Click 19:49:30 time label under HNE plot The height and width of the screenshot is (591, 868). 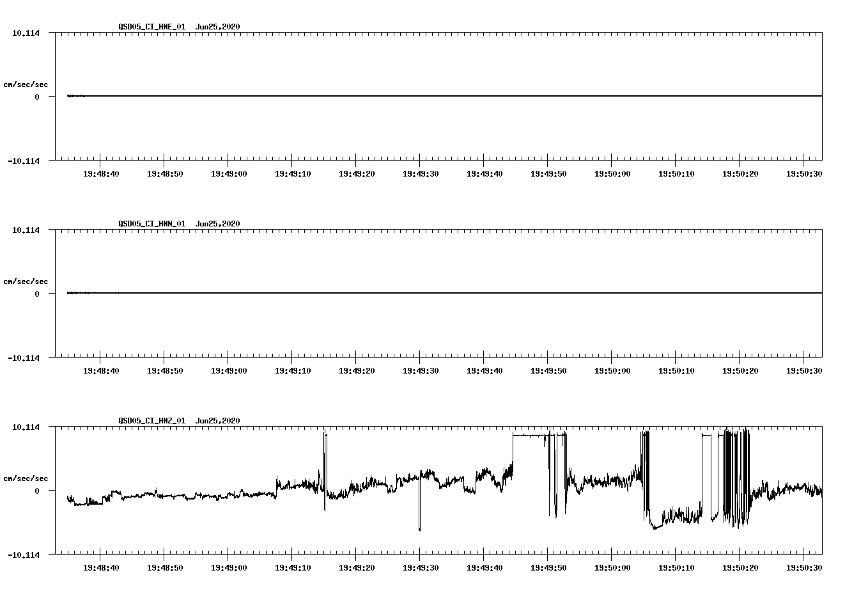[x=421, y=173]
